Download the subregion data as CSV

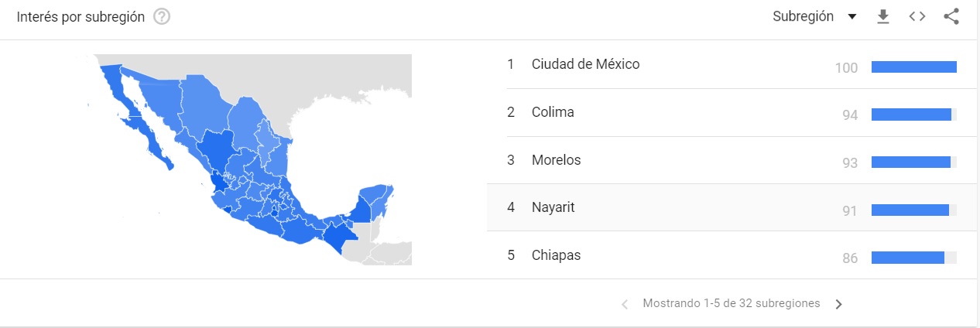point(883,17)
